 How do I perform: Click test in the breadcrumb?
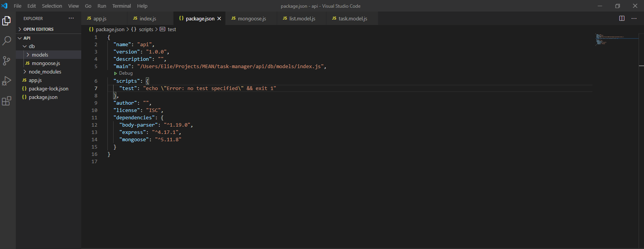(x=172, y=29)
